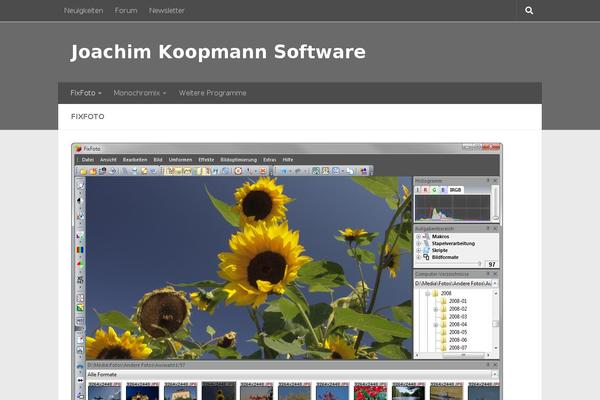Expand the 2008-02 folder

pos(435,309)
